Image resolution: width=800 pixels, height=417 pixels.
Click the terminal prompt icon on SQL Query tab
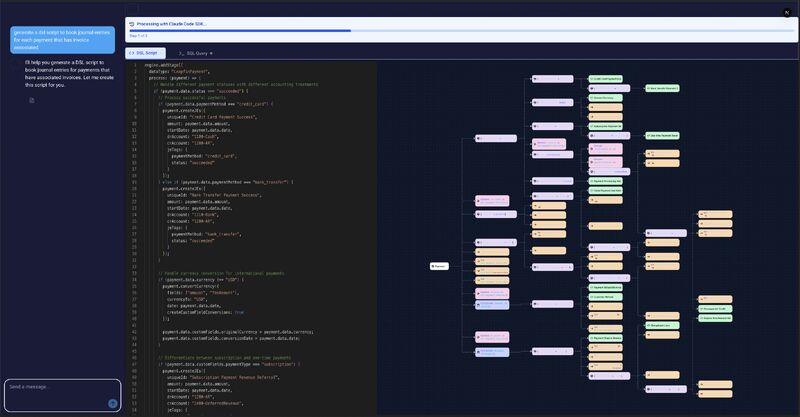pyautogui.click(x=181, y=53)
